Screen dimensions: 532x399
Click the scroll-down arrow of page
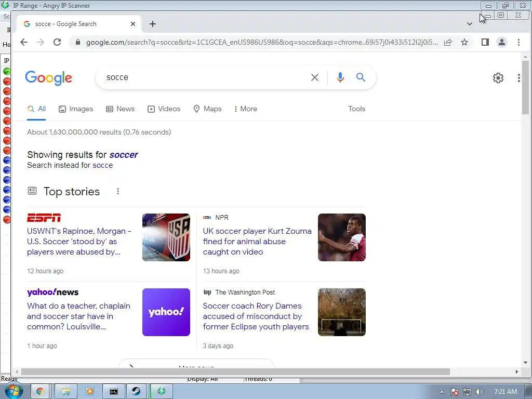pos(525,363)
